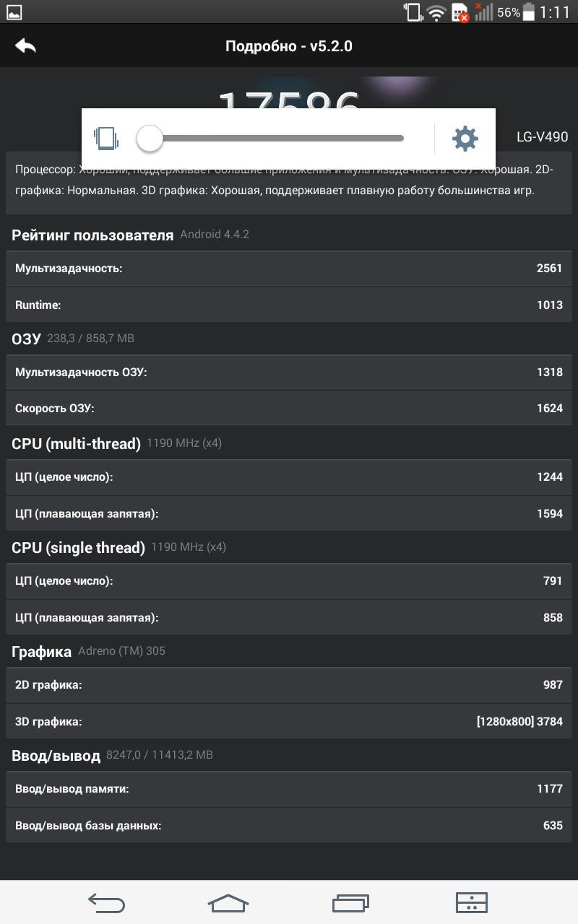
Task: Tap the 'Подробно - v5.2.0' title
Action: [289, 47]
